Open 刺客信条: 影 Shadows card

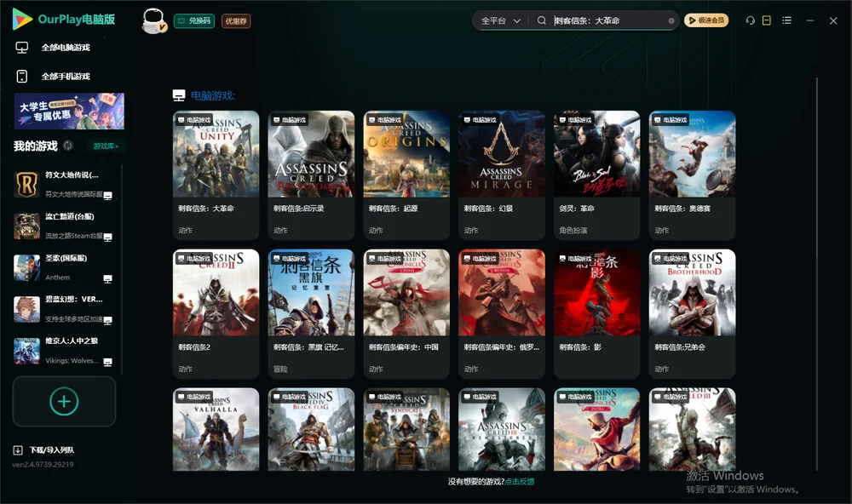[596, 313]
